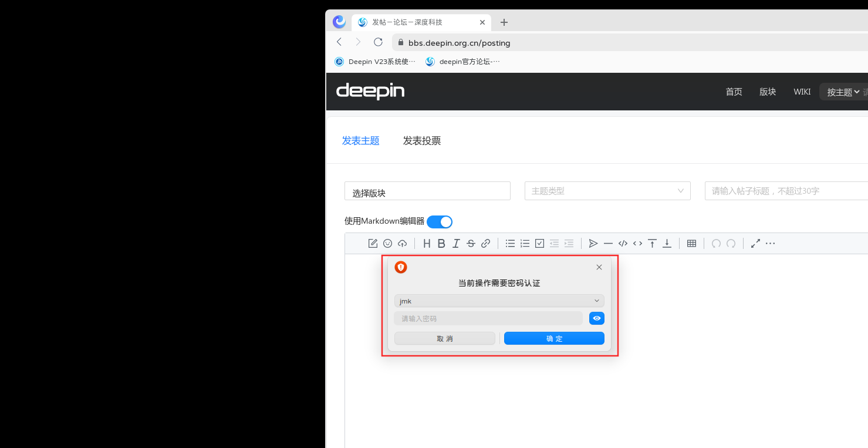Insert a table in the editor

click(691, 243)
